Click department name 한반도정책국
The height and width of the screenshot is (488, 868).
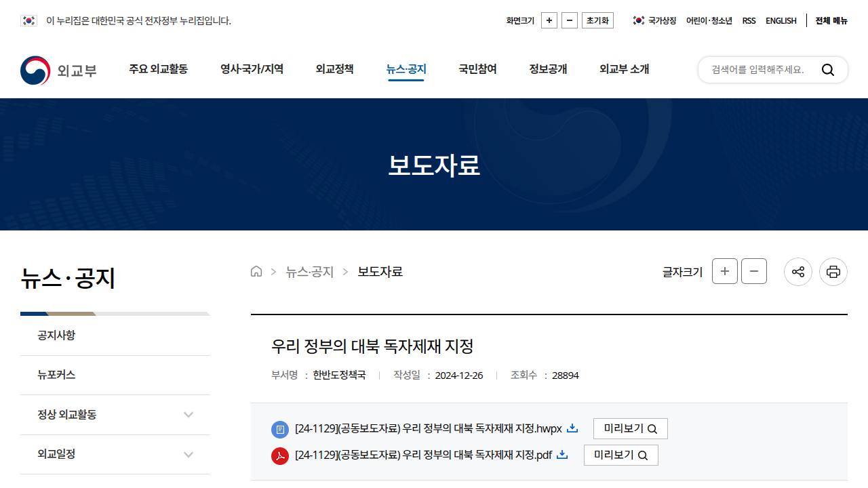(339, 375)
